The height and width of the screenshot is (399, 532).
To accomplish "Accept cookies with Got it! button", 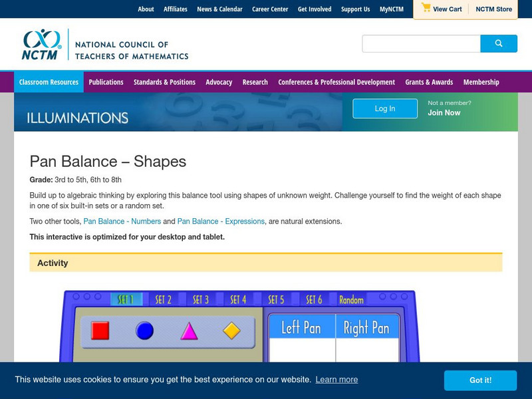I will click(480, 380).
